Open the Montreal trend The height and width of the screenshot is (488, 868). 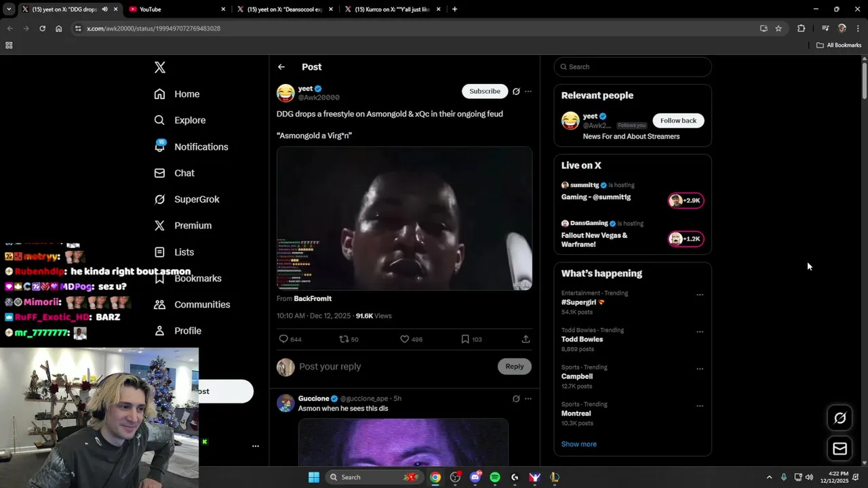[x=576, y=413]
